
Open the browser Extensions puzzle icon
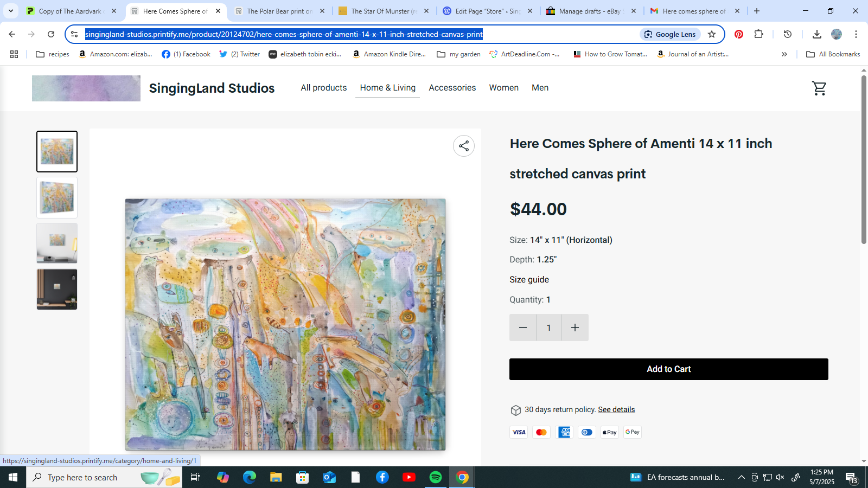click(x=759, y=34)
